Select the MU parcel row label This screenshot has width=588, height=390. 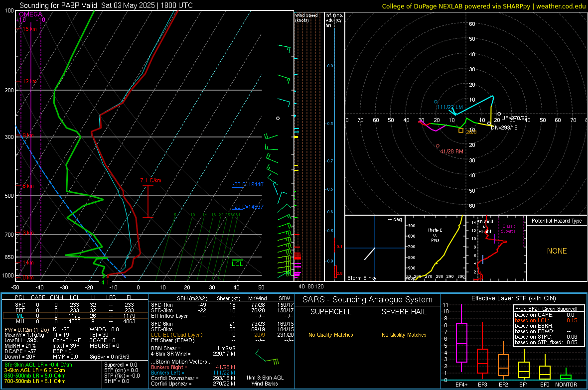tap(20, 321)
